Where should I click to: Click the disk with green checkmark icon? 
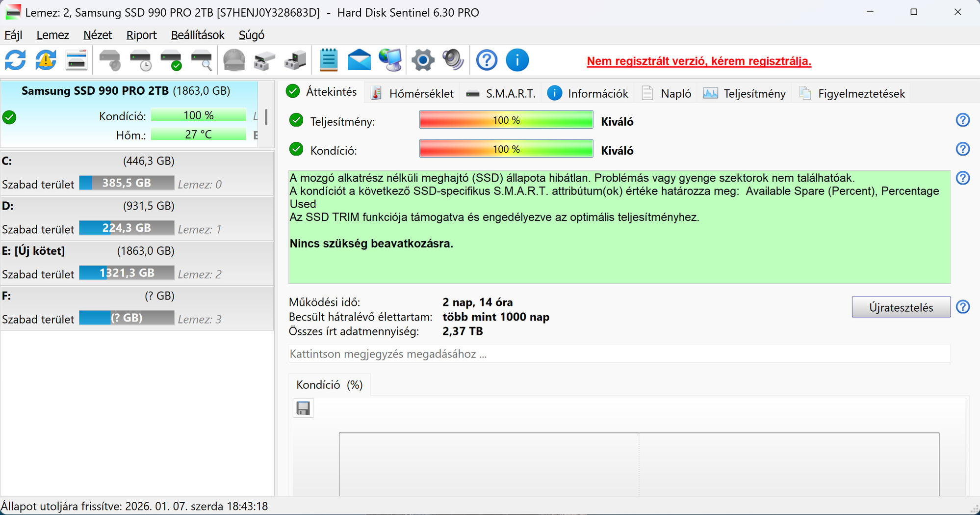click(171, 60)
